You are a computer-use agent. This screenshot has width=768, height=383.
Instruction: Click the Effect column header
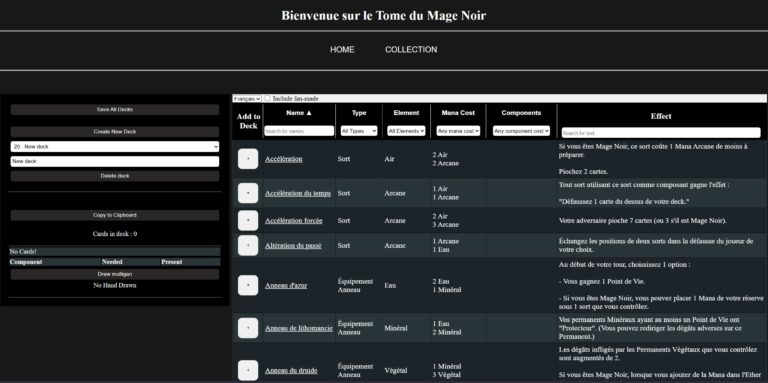coord(661,116)
